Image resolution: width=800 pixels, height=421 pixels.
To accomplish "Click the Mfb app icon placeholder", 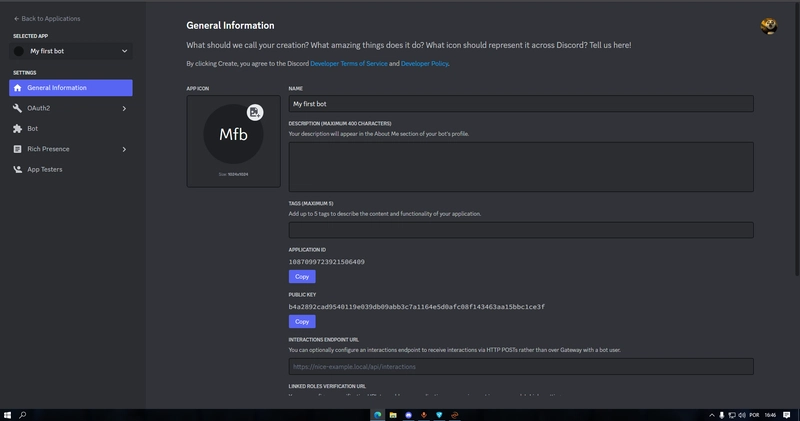I will [x=233, y=134].
